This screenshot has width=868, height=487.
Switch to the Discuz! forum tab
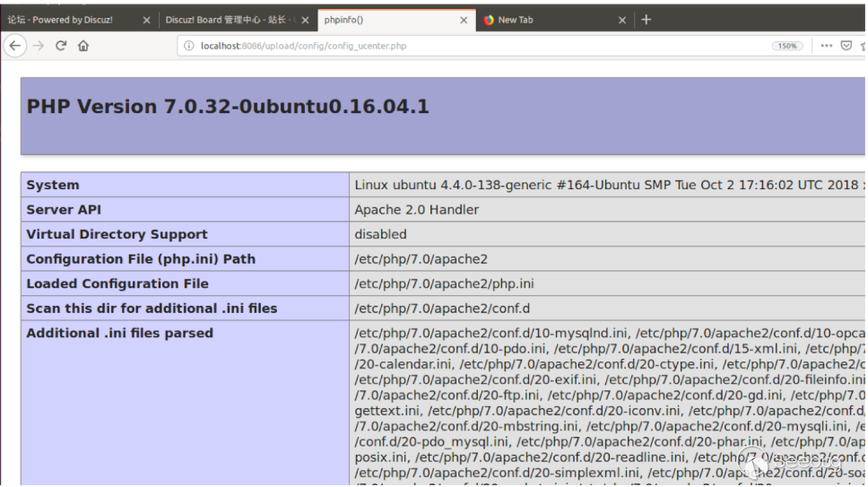pos(60,20)
